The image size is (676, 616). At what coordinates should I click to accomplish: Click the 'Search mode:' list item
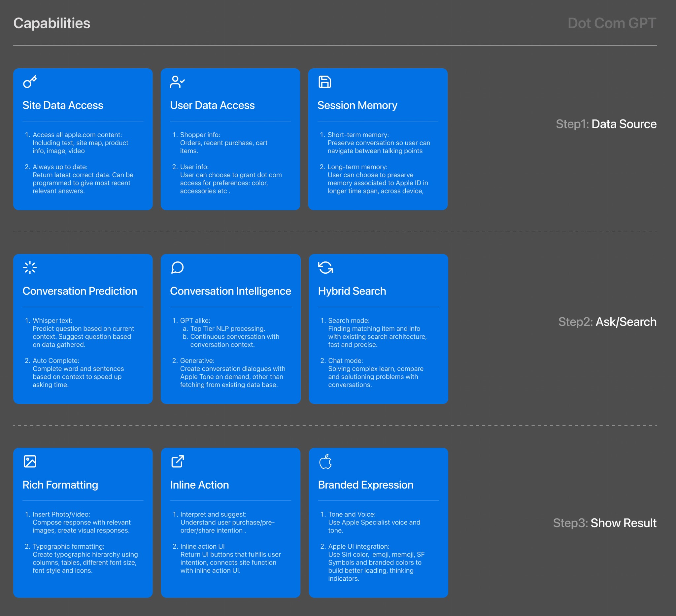tap(349, 321)
